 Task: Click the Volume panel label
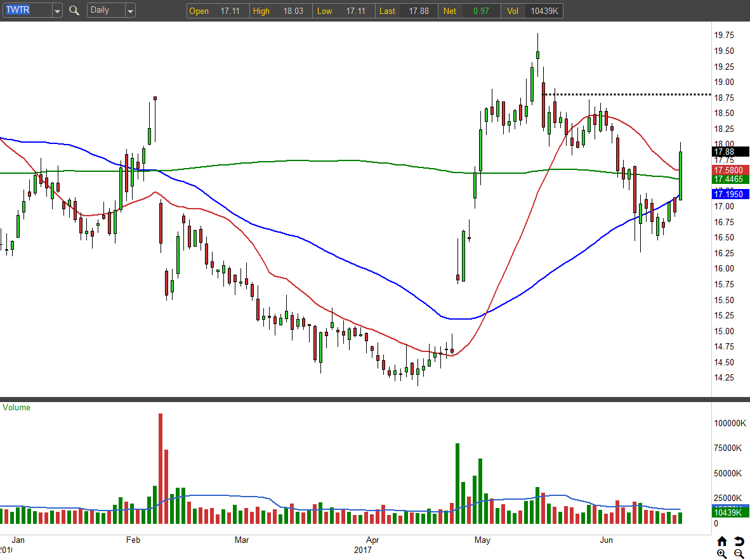(16, 407)
